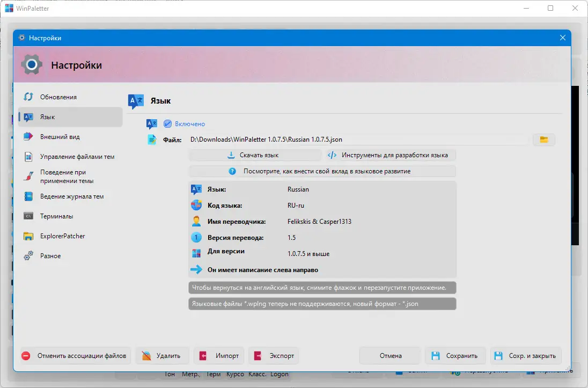Minimize the WinPaletter main window
Image resolution: width=588 pixels, height=388 pixels.
(526, 8)
